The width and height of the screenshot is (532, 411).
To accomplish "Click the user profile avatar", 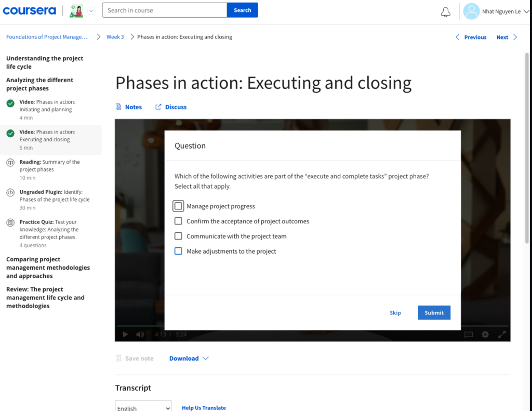I will click(471, 11).
